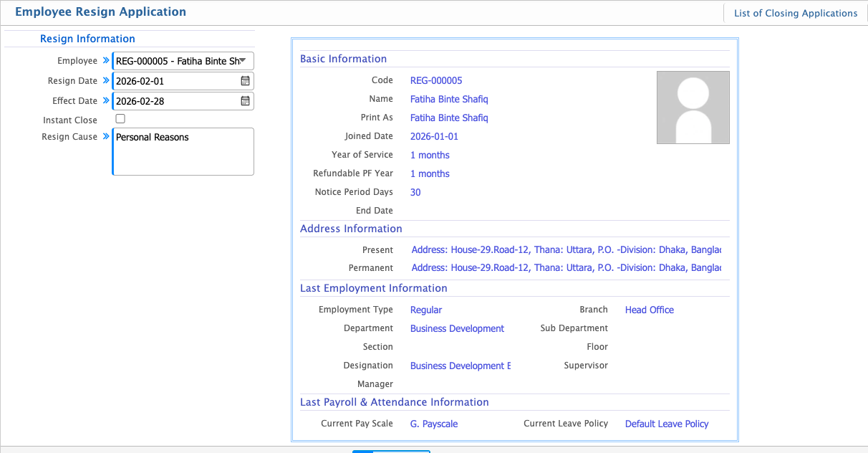Click the double-arrow icon beside Employee label
The width and height of the screenshot is (868, 453).
pos(106,61)
